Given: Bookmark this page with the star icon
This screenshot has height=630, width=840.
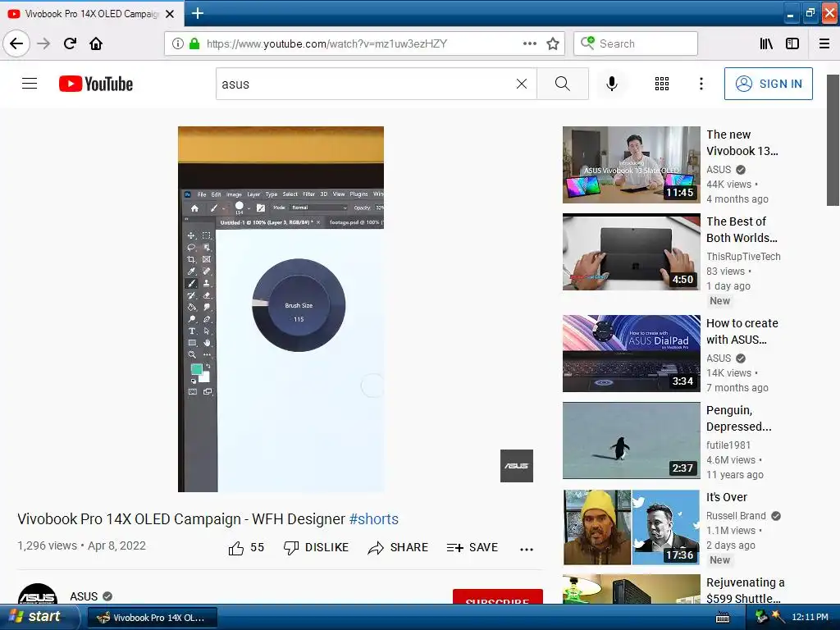Looking at the screenshot, I should tap(553, 43).
